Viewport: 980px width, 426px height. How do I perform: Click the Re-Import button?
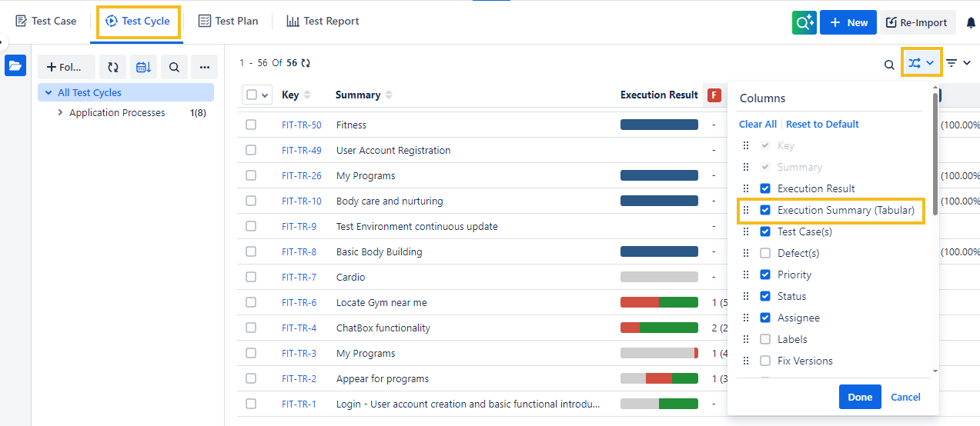point(918,22)
